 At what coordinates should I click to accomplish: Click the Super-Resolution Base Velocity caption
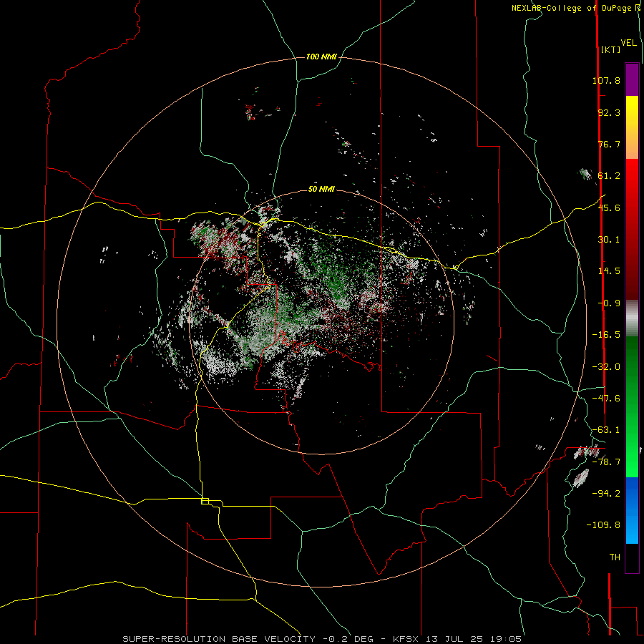321,639
